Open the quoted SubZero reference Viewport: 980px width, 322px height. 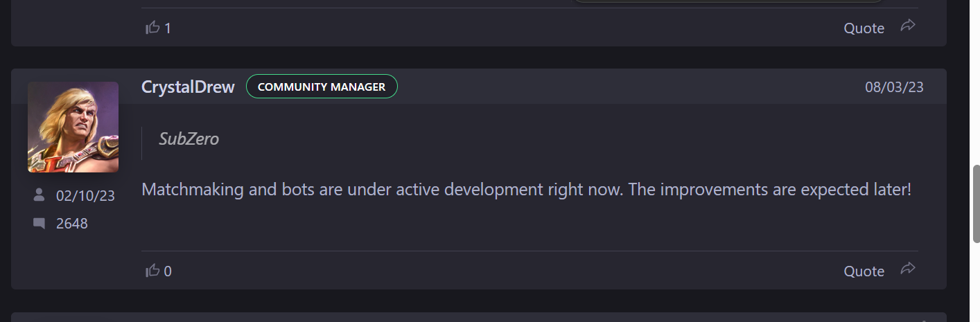coord(189,138)
